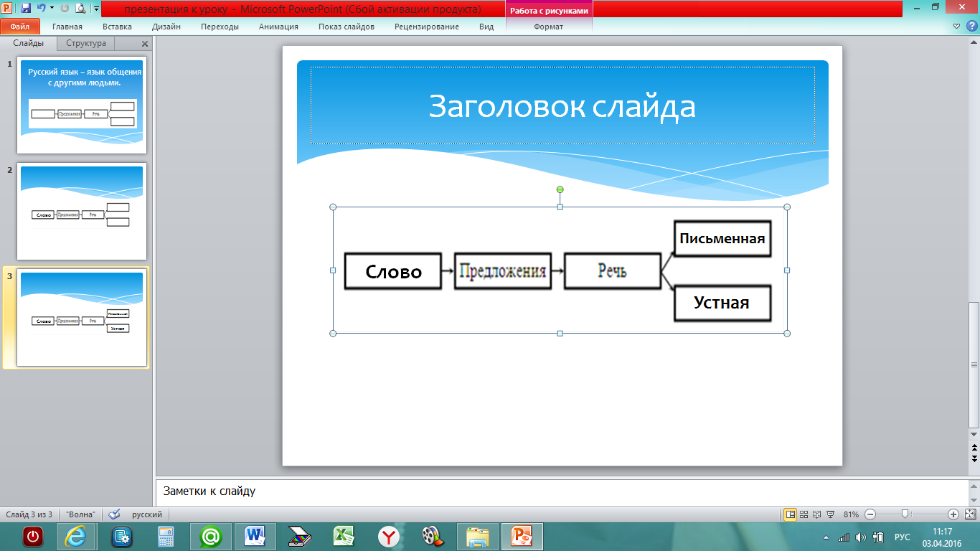Switch to Slide Sorter view

[x=804, y=514]
